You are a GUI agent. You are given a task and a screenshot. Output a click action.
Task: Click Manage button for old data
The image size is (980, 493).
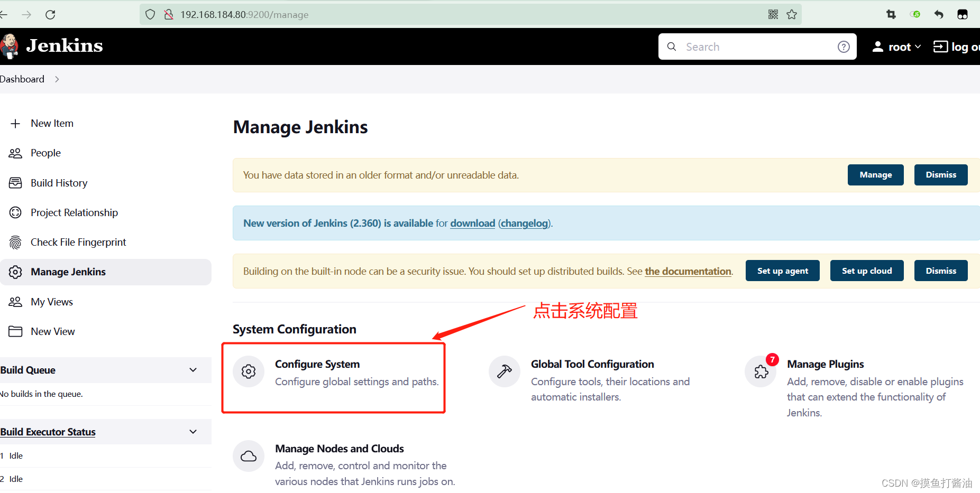(876, 175)
